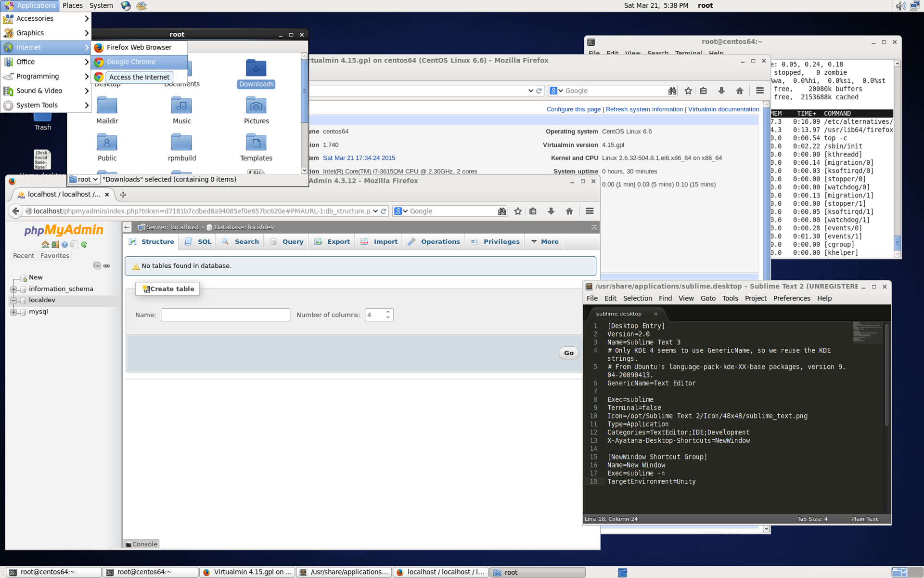Reload the phpMyAdmin navigation panel
Image resolution: width=924 pixels, height=578 pixels.
84,245
